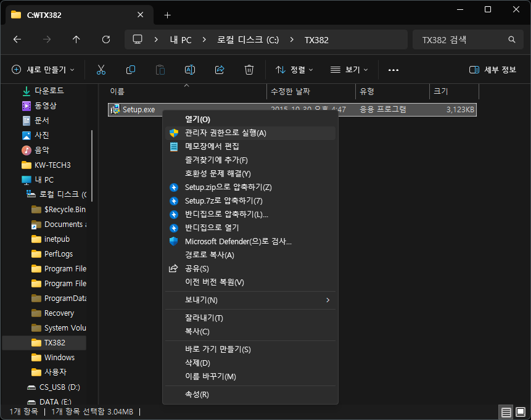This screenshot has height=420, width=531.
Task: Open the three-dot more options menu
Action: [393, 70]
